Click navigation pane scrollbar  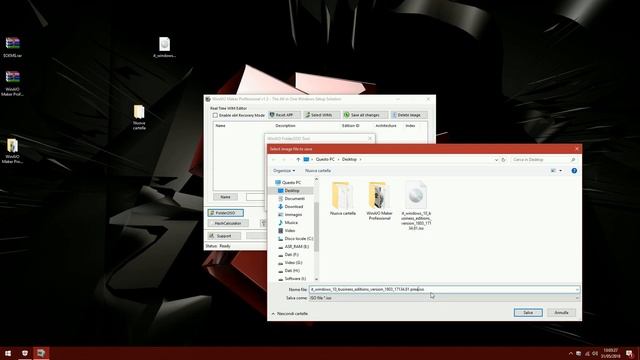pos(316,227)
